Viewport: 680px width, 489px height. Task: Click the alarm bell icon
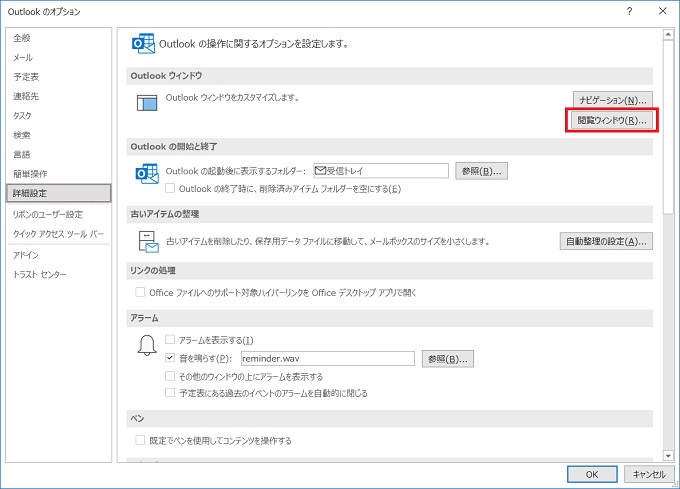pyautogui.click(x=147, y=346)
